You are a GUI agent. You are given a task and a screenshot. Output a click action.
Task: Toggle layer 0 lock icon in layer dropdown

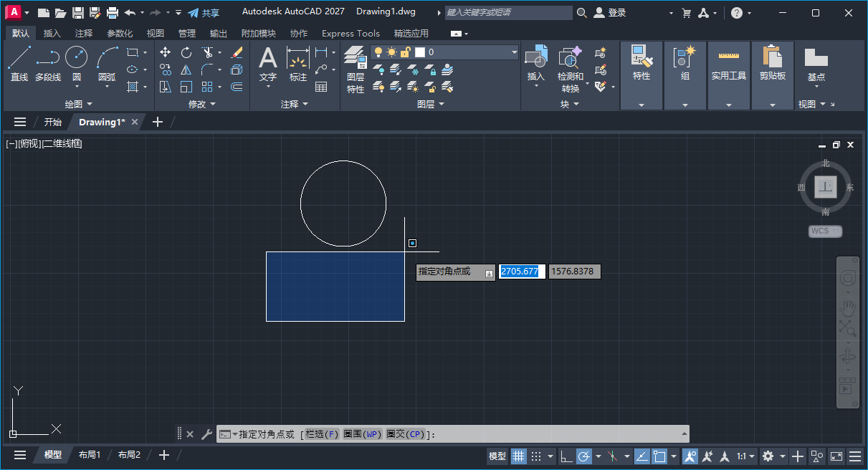pyautogui.click(x=406, y=52)
